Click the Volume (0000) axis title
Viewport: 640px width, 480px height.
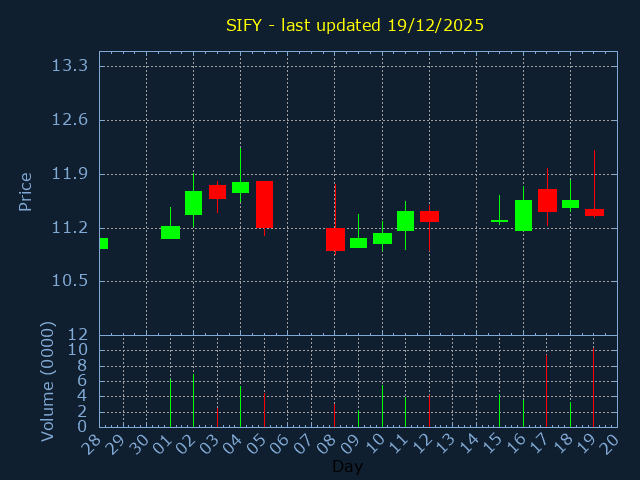coord(48,382)
